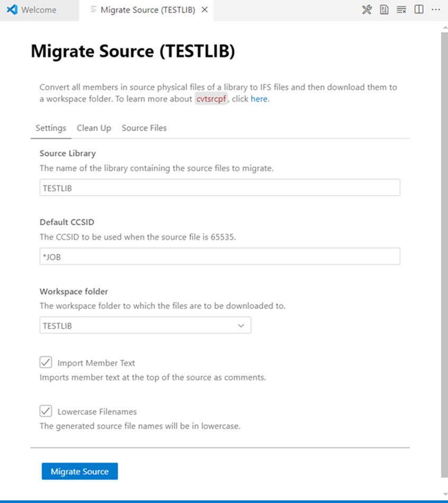Viewport: 448px width, 503px height.
Task: Toggle the Lowercase Filenames checkbox
Action: (46, 411)
